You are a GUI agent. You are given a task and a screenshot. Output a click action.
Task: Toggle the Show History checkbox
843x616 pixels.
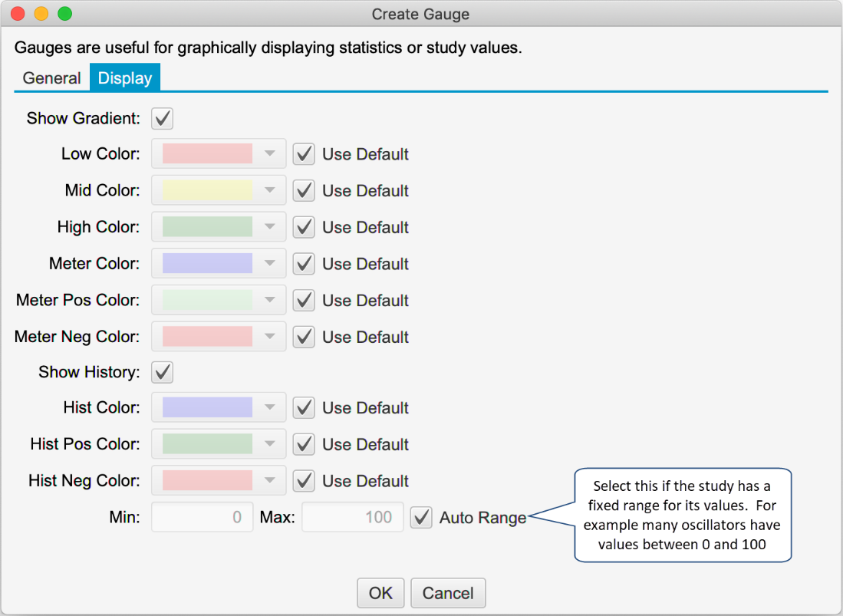pos(163,373)
